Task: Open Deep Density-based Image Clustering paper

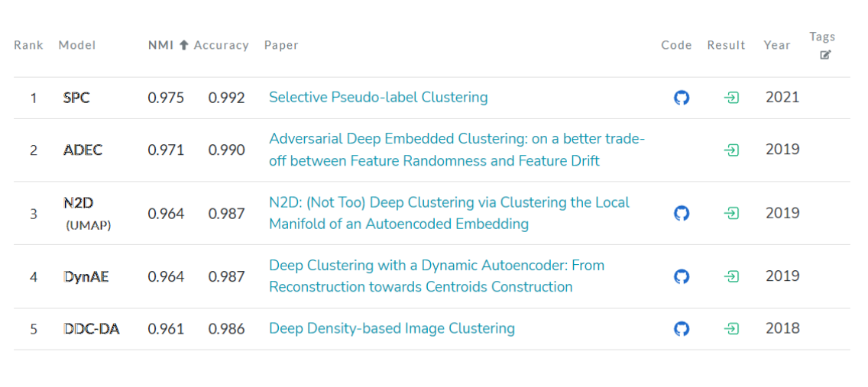Action: (392, 329)
